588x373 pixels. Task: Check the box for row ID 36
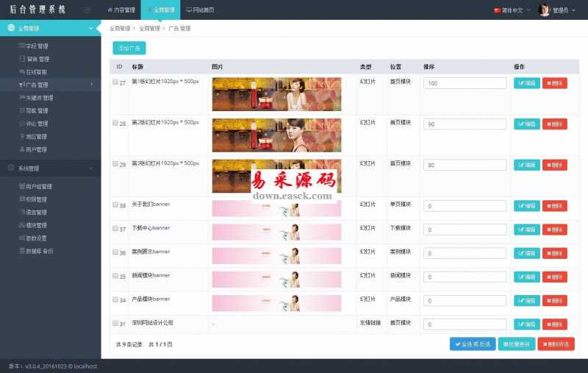coord(115,252)
